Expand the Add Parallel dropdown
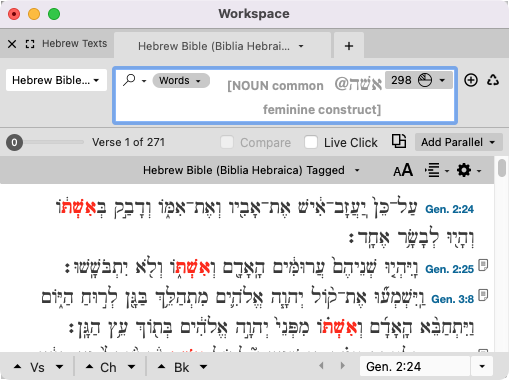Image resolution: width=509 pixels, height=380 pixels. click(459, 142)
